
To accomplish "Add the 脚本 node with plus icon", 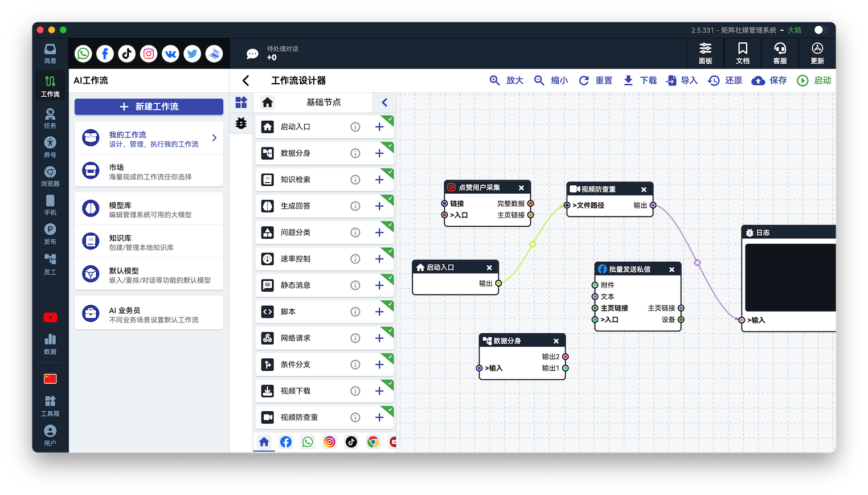I will point(379,312).
